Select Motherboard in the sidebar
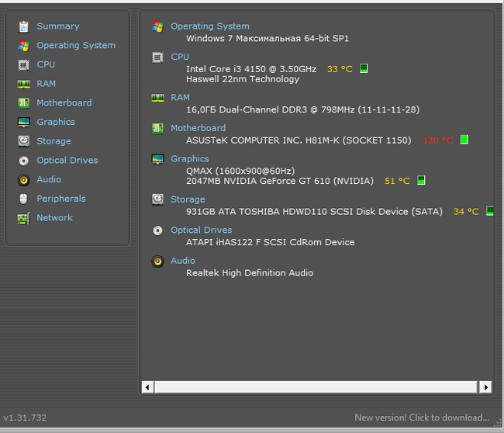The height and width of the screenshot is (433, 504). click(x=64, y=103)
